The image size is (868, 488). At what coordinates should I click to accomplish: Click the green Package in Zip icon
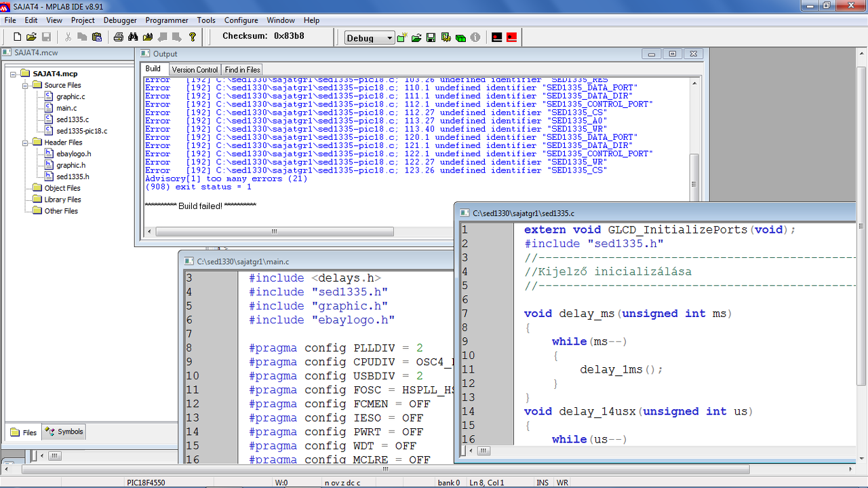(x=460, y=37)
